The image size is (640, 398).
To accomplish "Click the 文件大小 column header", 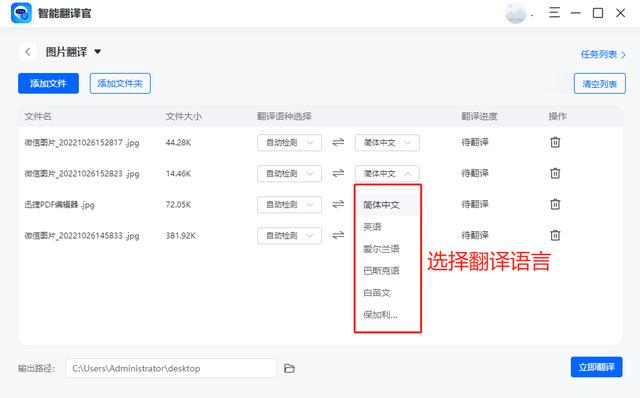I will [x=184, y=116].
